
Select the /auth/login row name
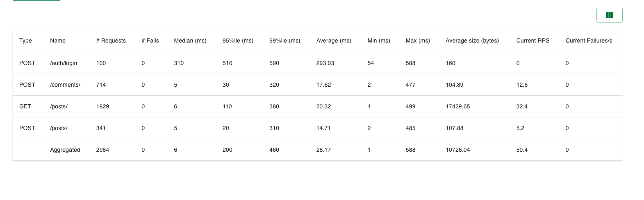(x=64, y=63)
